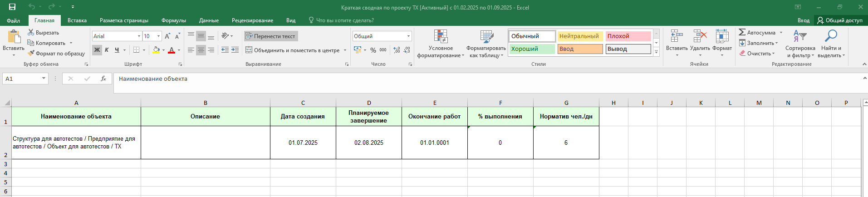The width and height of the screenshot is (868, 197).
Task: Decrease cell indent
Action: (225, 50)
